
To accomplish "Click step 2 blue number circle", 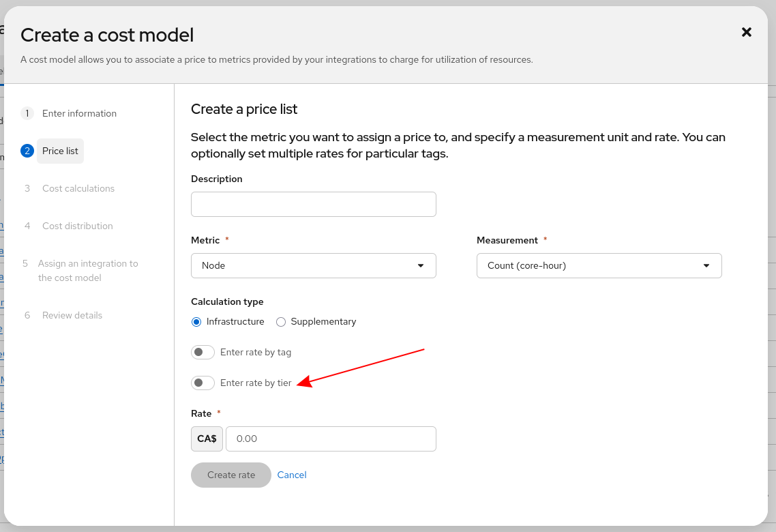I will [x=27, y=151].
